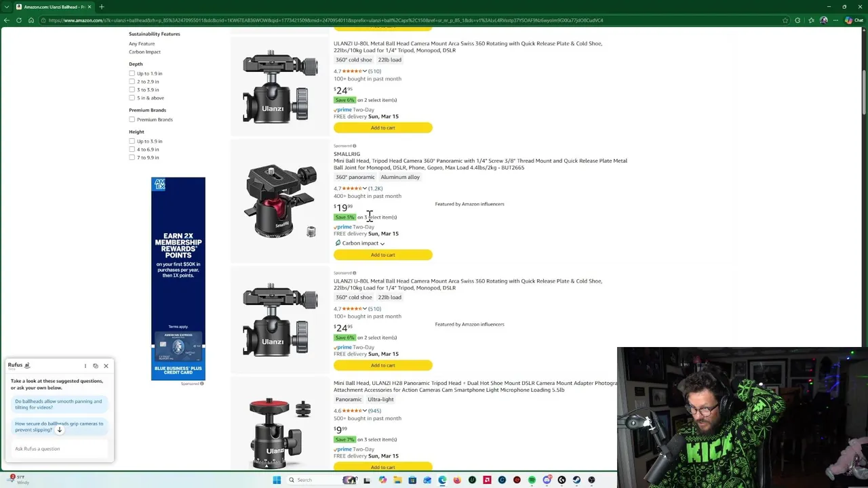Open browser settings and more menu

click(835, 20)
